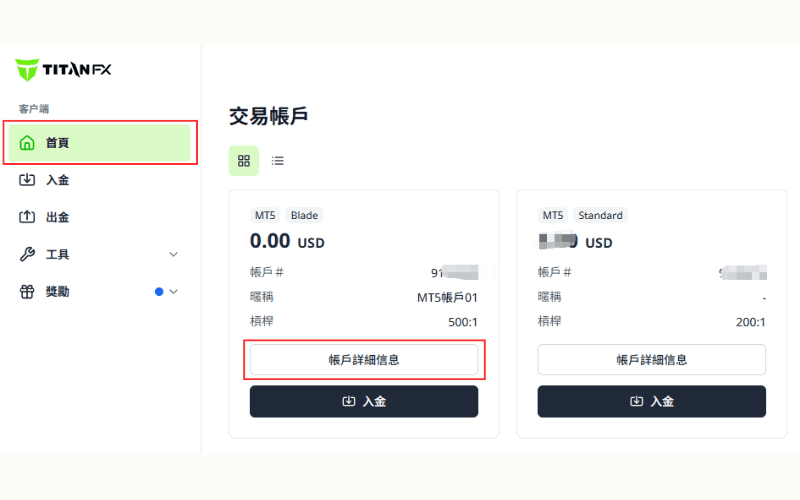Expand the 獎勵 menu chevron
Screen dimensions: 800x500
(x=173, y=292)
